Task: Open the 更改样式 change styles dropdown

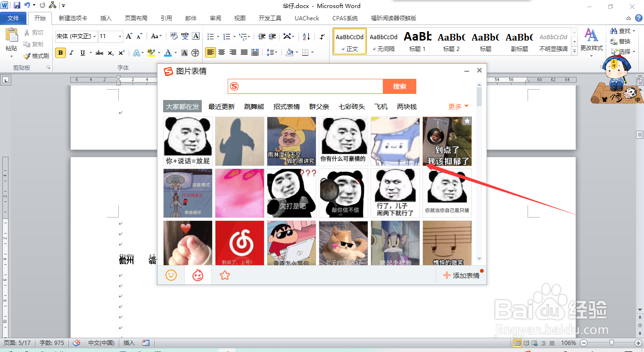Action: pos(591,42)
